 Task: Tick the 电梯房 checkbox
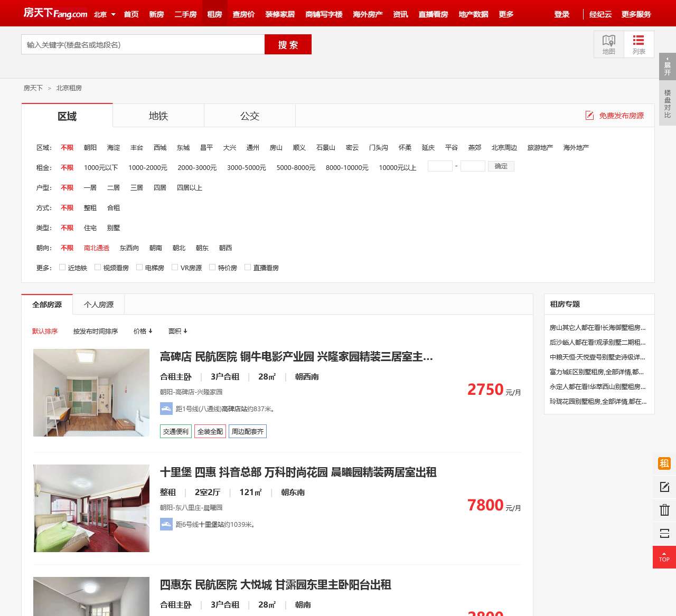(139, 267)
